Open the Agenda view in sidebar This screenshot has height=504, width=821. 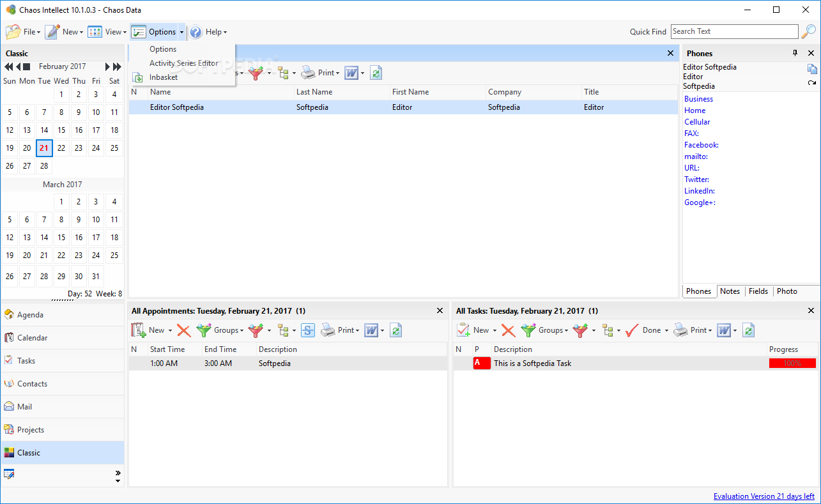(63, 315)
